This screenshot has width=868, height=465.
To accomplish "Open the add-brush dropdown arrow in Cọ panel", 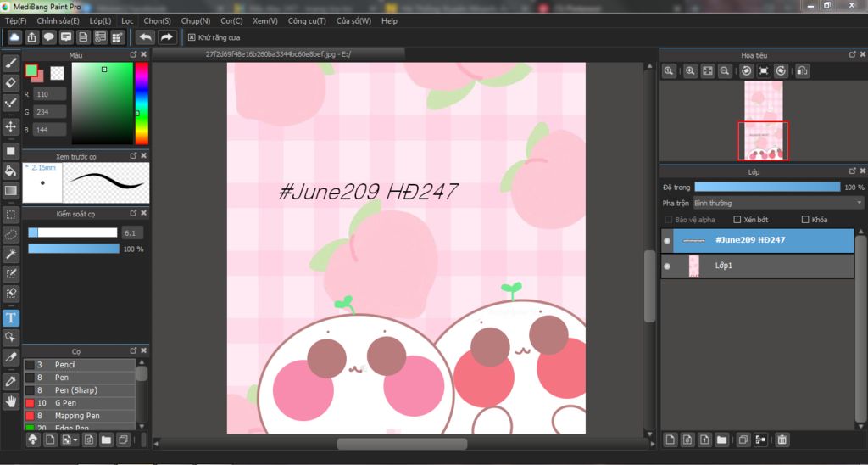I will pos(75,440).
